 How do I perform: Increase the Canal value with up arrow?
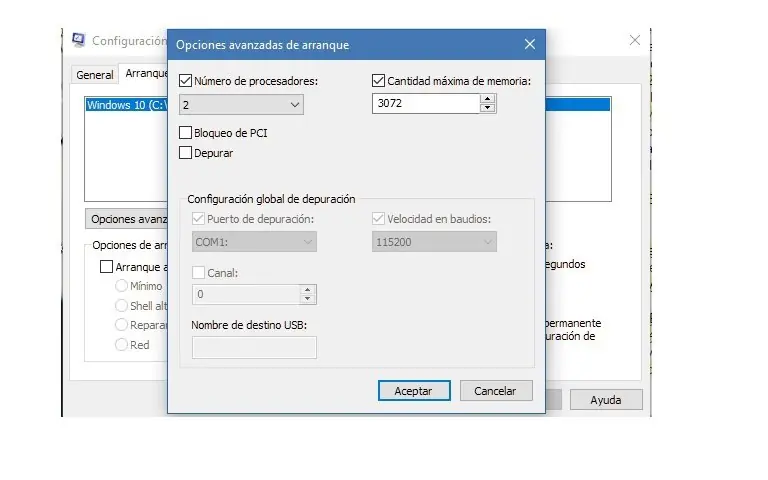click(x=308, y=290)
